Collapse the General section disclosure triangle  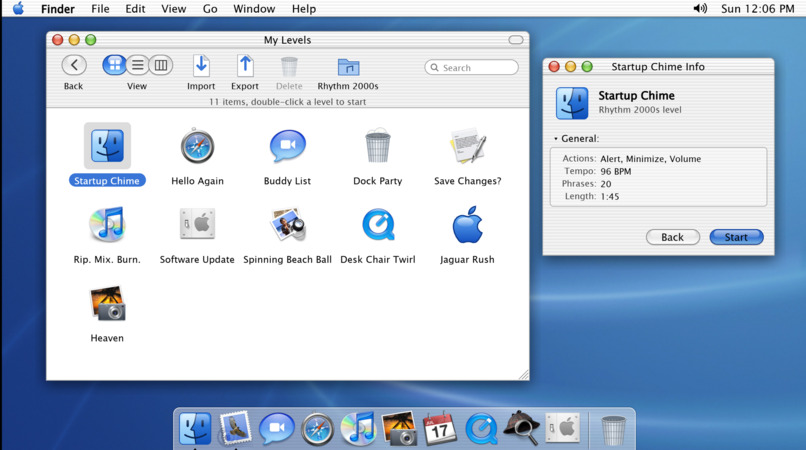click(556, 139)
